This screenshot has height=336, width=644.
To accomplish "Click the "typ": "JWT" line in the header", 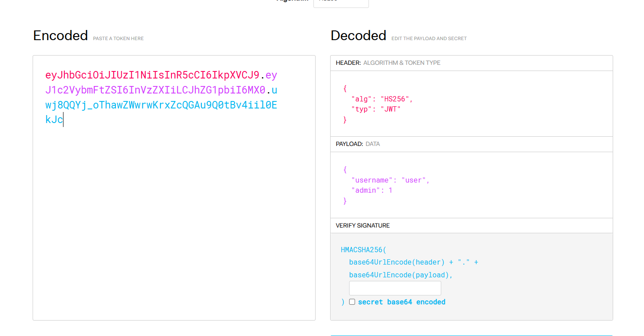I will tap(376, 109).
